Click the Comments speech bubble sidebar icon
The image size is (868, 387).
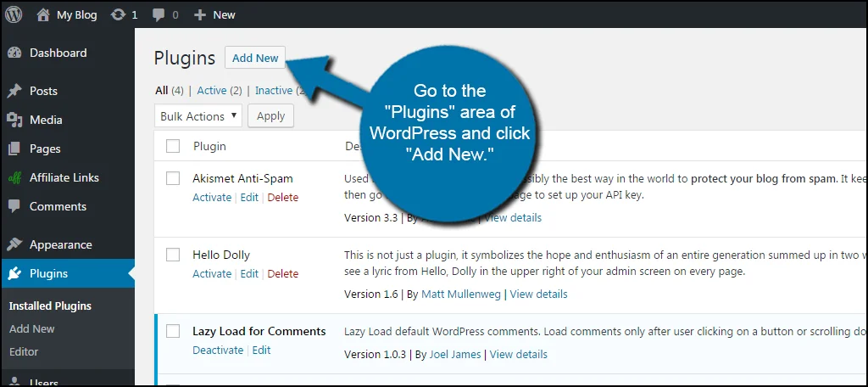[x=14, y=206]
